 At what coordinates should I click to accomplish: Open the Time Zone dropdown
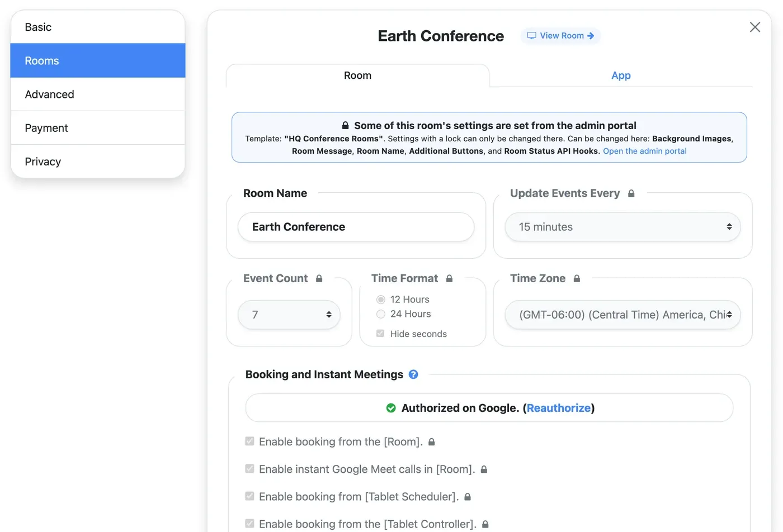(x=622, y=315)
